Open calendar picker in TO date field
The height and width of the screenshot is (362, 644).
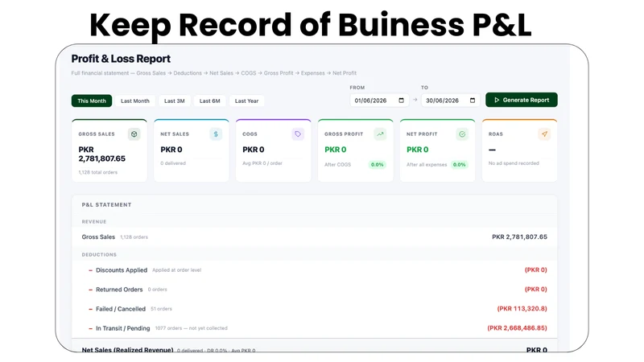(x=473, y=100)
